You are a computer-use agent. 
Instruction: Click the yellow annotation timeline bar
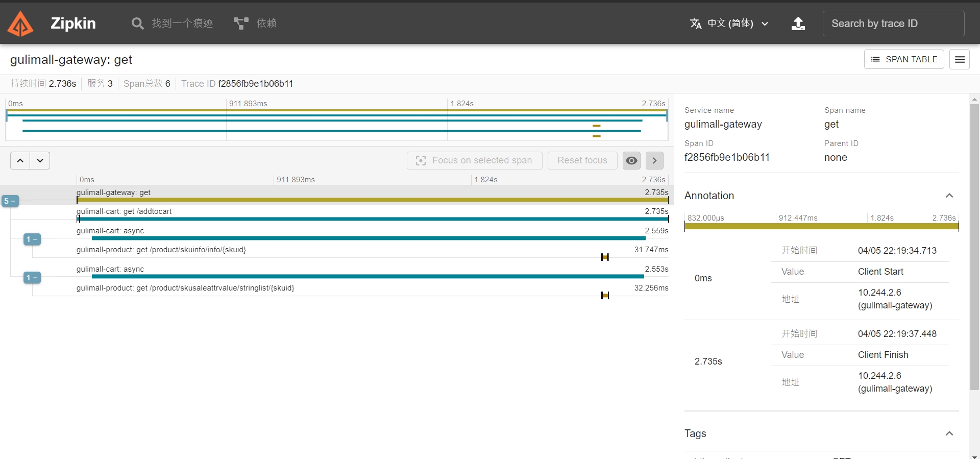pos(821,226)
